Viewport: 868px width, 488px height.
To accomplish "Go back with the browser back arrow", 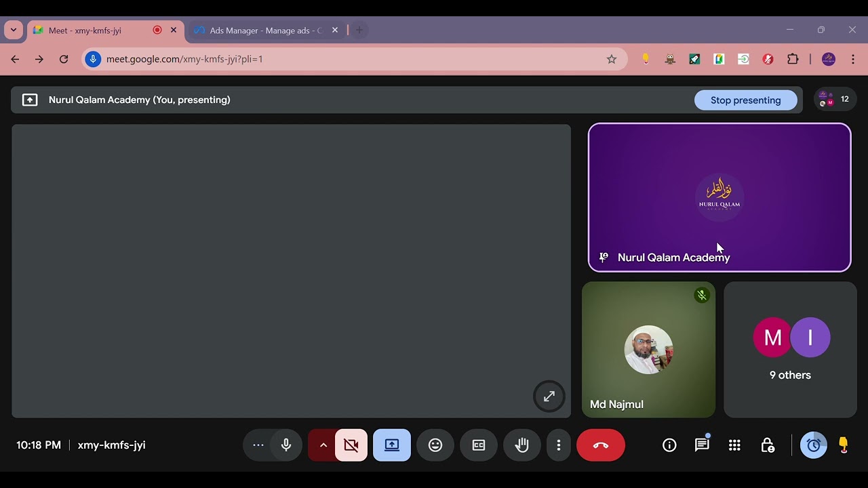I will (15, 59).
